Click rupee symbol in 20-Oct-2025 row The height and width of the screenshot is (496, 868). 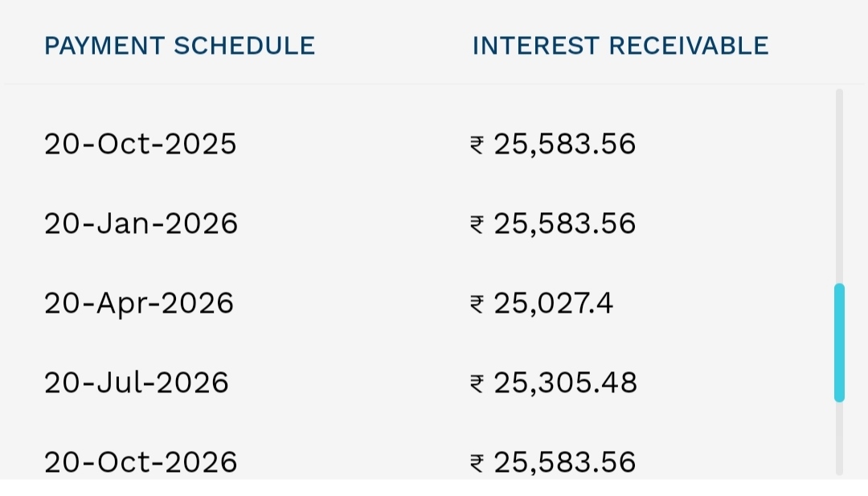(x=477, y=145)
